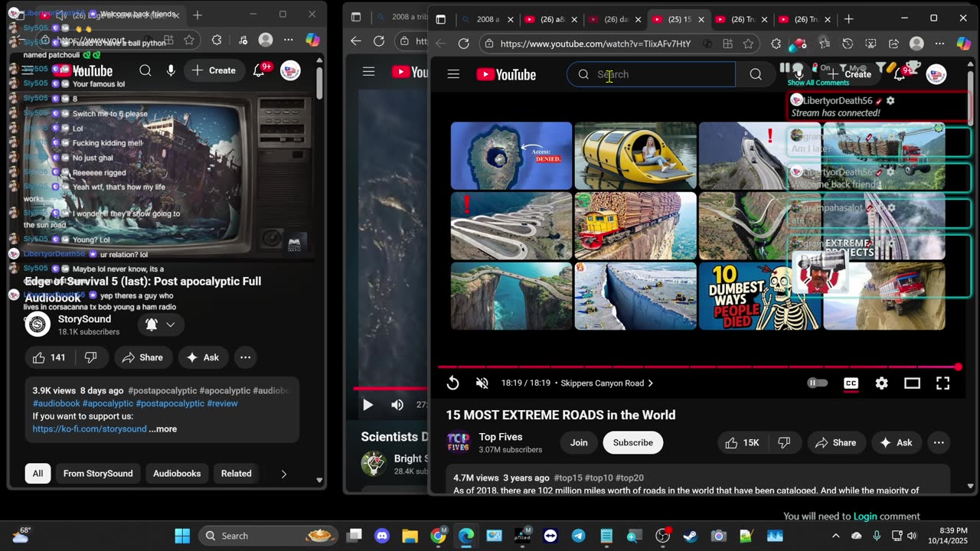The image size is (980, 551).
Task: Refresh the front browser page
Action: coord(463,44)
